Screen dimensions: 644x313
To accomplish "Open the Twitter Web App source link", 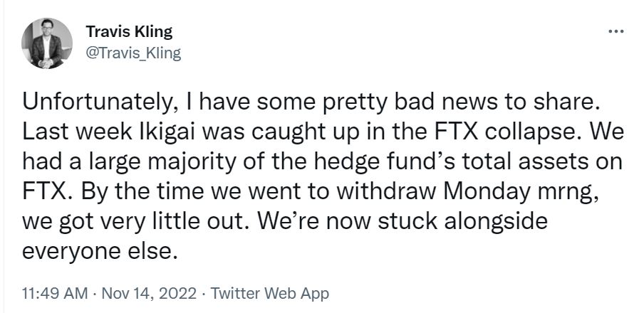I will [269, 294].
